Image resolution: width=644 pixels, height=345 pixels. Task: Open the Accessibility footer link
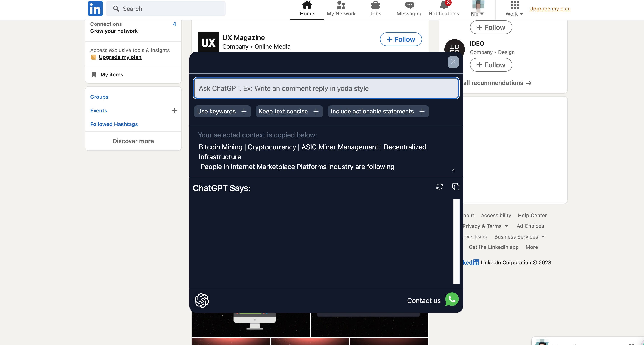496,215
